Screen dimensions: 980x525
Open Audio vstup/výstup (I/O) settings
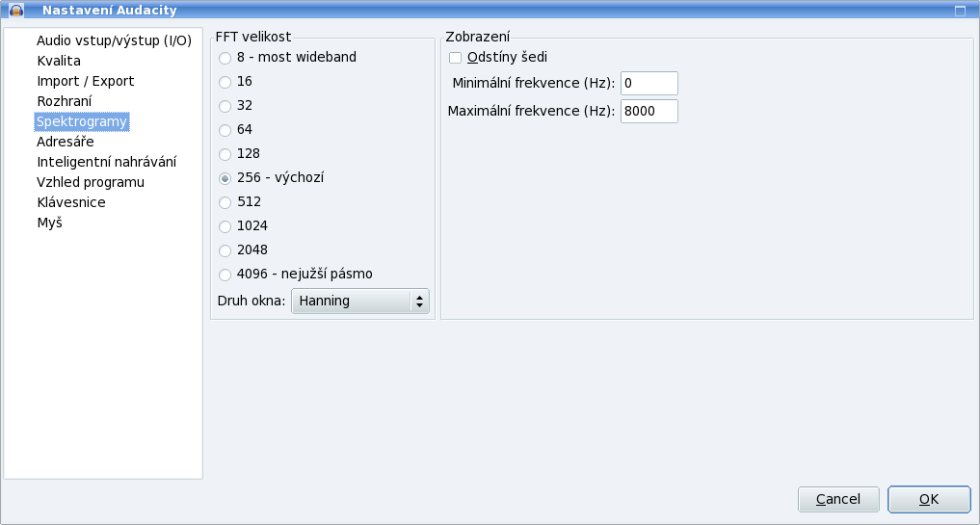[114, 40]
